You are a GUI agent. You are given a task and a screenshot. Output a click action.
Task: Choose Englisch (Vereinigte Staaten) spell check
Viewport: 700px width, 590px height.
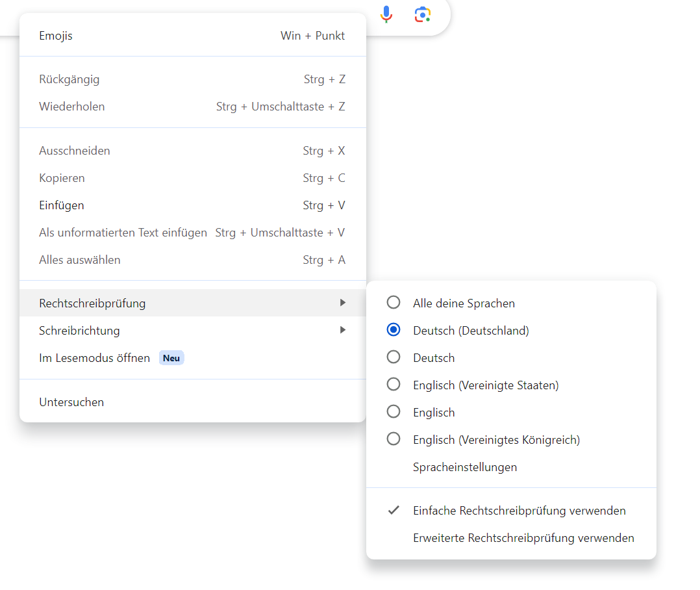coord(394,385)
